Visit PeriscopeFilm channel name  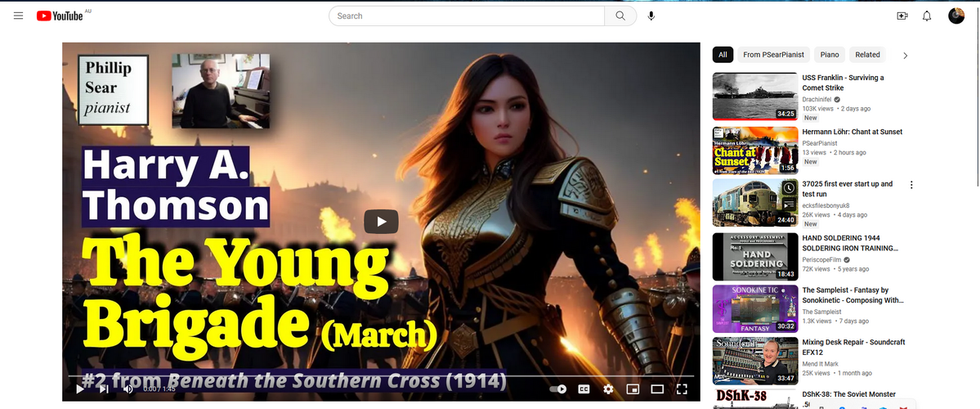(822, 259)
